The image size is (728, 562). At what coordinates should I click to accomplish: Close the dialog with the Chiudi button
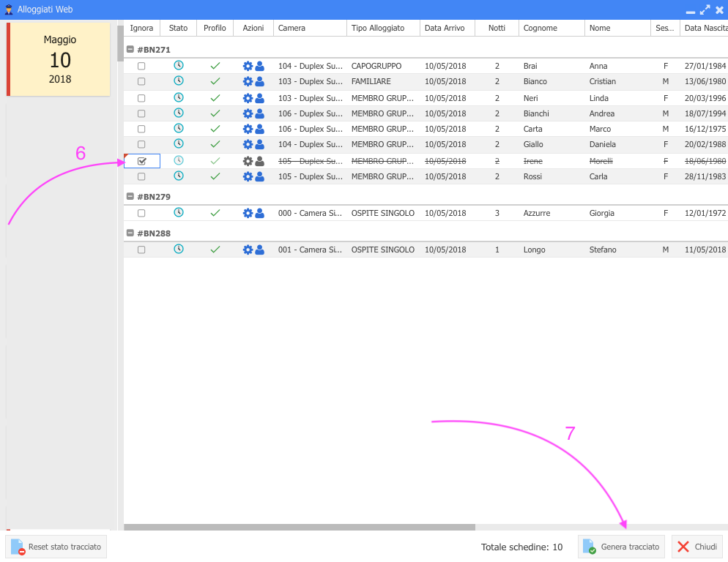pyautogui.click(x=697, y=547)
